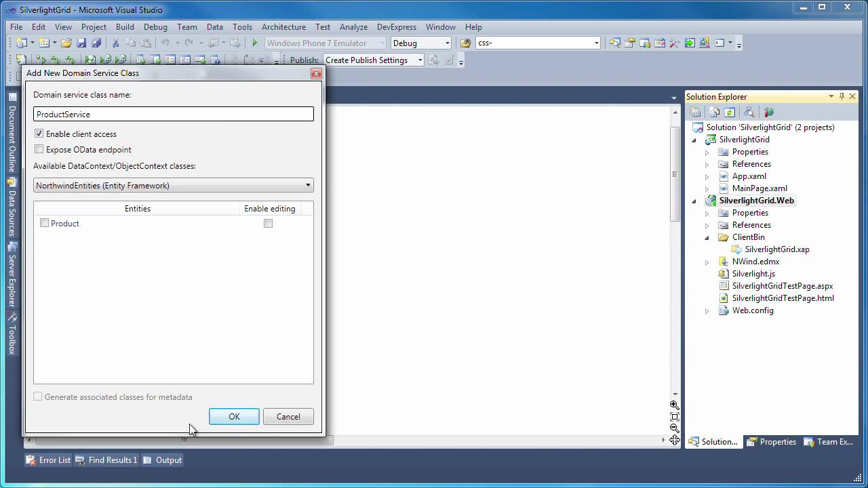Switch to the Error List tab
Screen dimensions: 868x488
pos(48,460)
